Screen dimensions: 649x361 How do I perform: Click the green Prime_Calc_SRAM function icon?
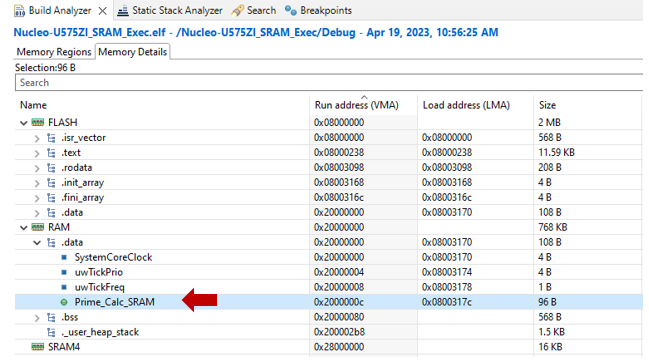click(x=64, y=302)
